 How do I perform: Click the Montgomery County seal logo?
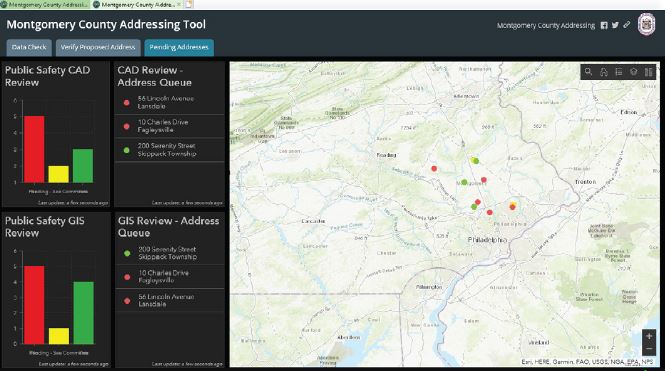pos(646,25)
